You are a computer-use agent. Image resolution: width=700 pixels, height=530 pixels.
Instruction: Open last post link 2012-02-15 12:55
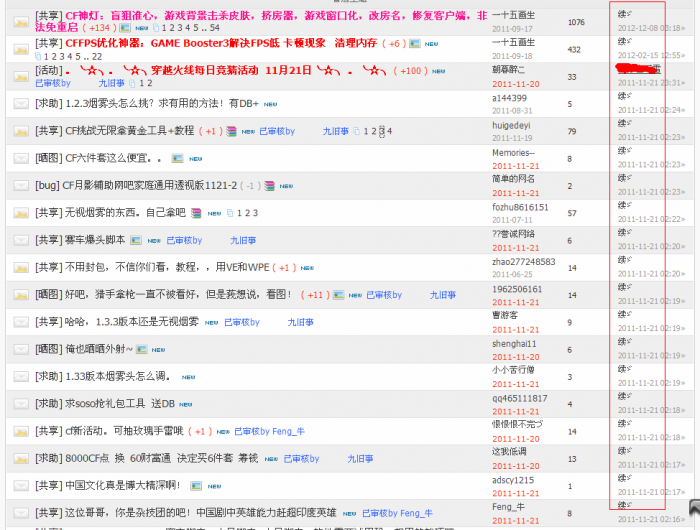pos(651,55)
